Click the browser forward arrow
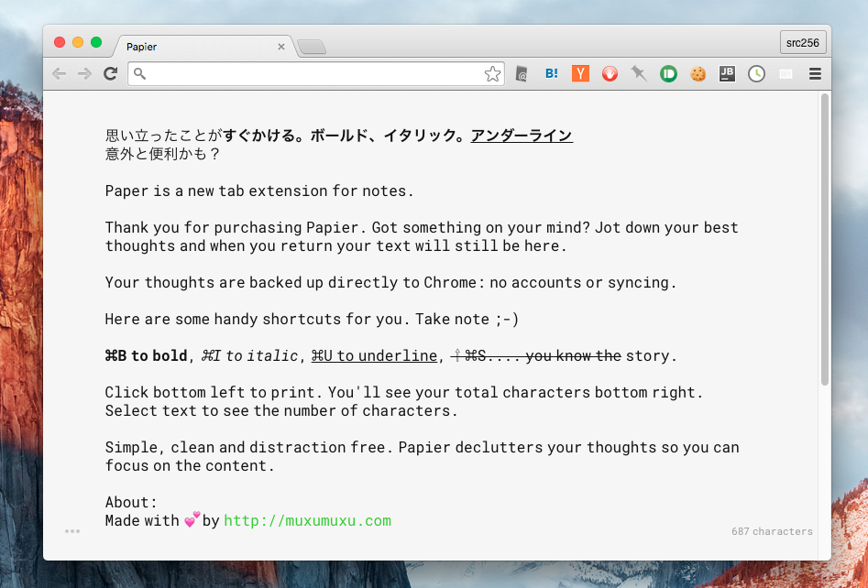This screenshot has height=588, width=868. click(84, 73)
